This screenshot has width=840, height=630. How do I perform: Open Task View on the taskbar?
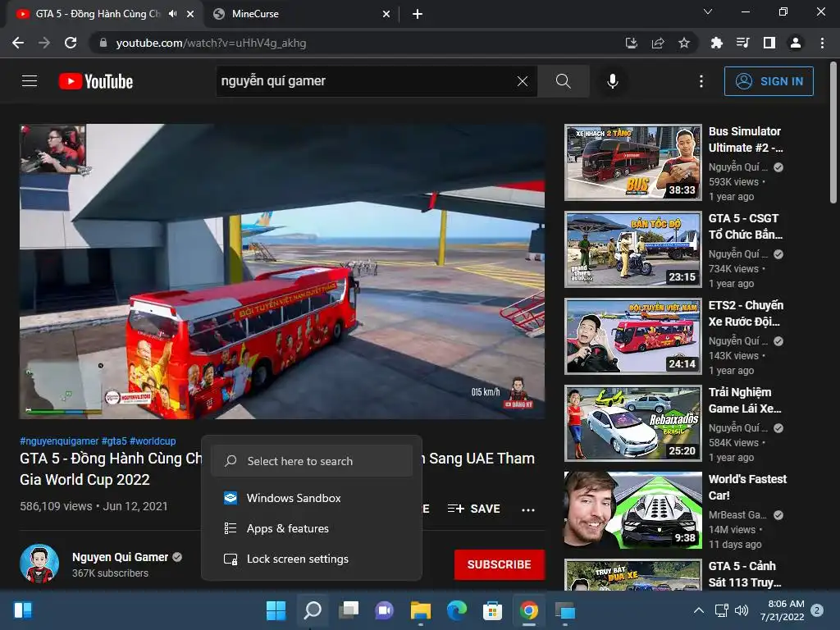click(x=348, y=610)
